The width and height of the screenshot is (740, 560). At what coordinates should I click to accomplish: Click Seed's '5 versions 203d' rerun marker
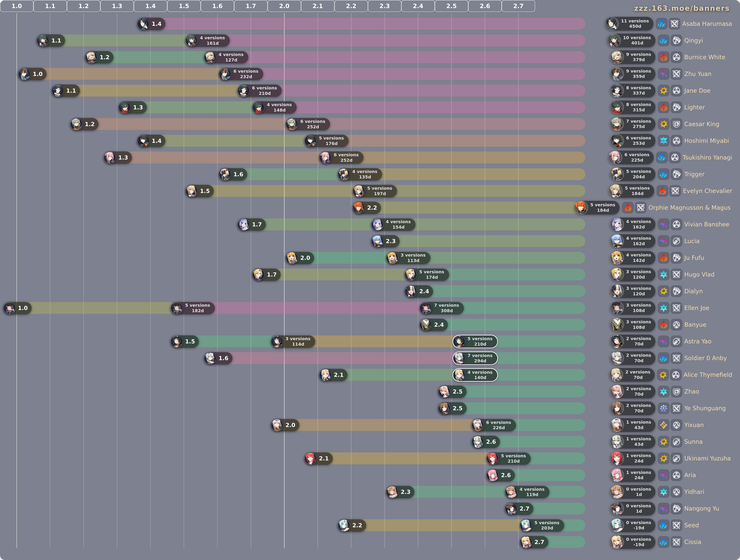coord(542,525)
